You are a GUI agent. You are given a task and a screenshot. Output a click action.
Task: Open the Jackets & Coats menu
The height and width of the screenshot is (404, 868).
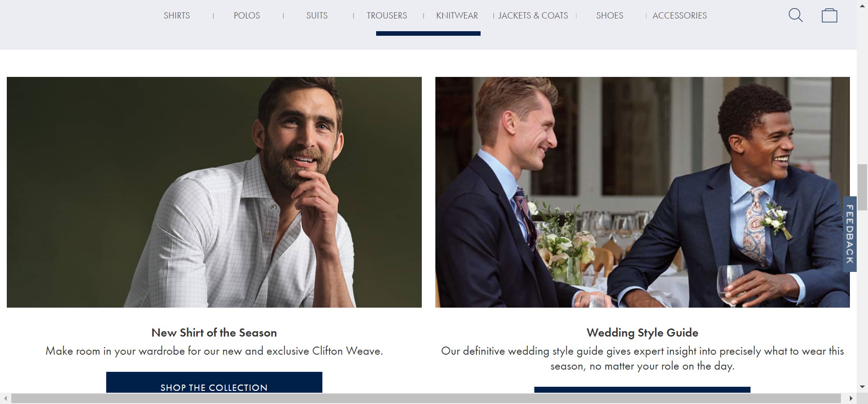533,15
